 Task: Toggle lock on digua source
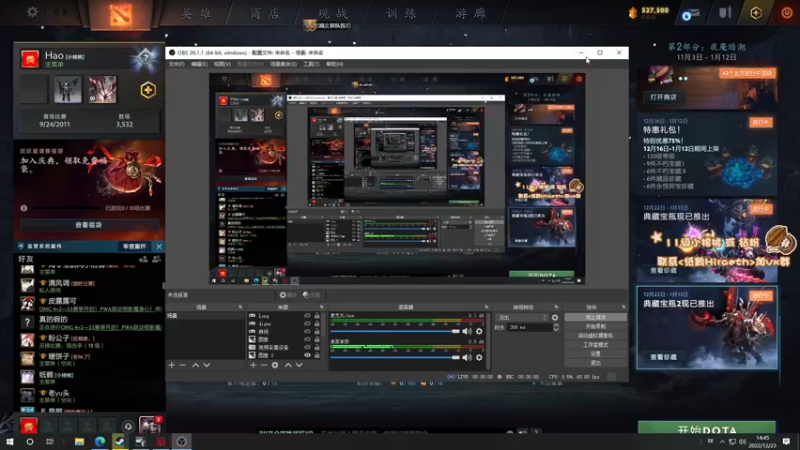coord(317,323)
